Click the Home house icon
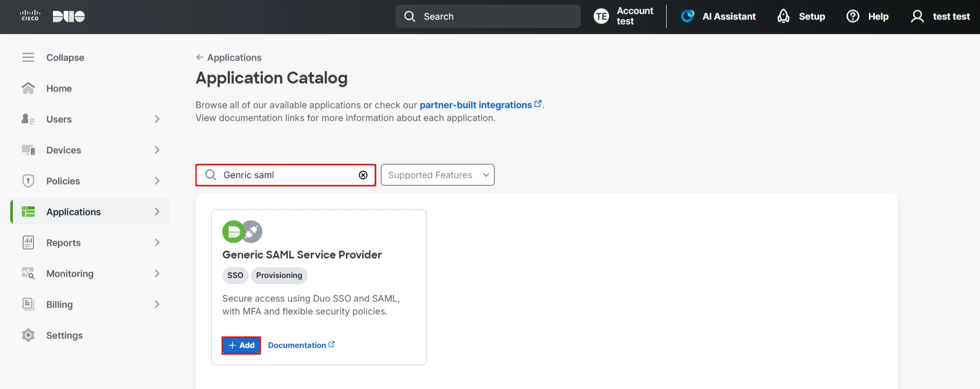980x389 pixels. (x=28, y=88)
